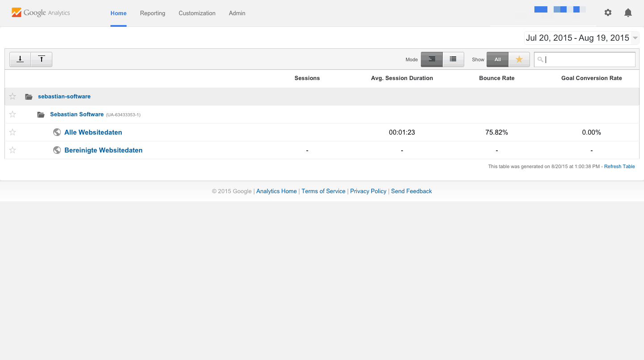This screenshot has width=644, height=360.
Task: Click the Google Analytics logo
Action: (41, 13)
